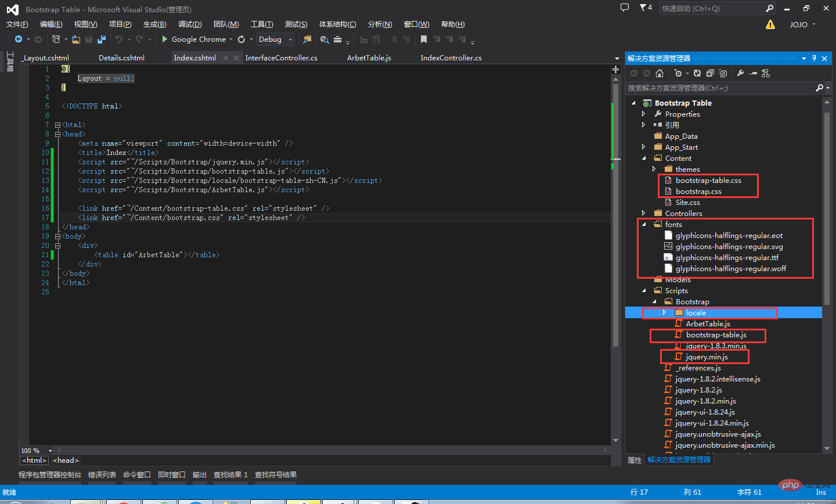Viewport: 836px width, 504px height.
Task: Click the notifications flag icon
Action: tap(643, 8)
